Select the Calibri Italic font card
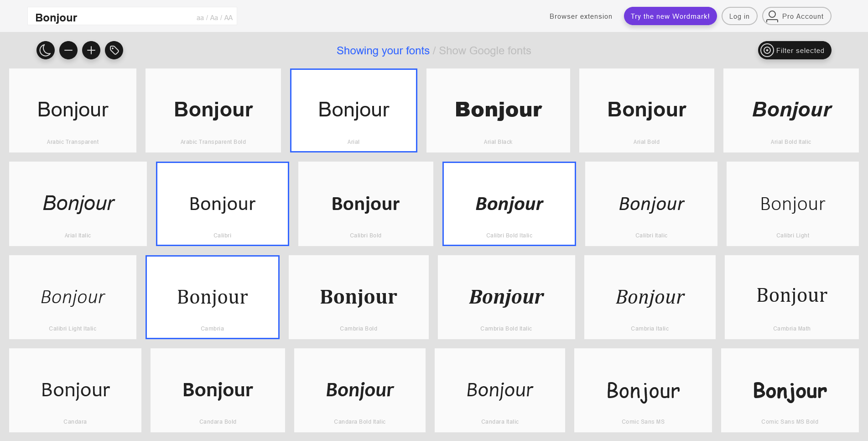The width and height of the screenshot is (868, 441). [x=651, y=204]
